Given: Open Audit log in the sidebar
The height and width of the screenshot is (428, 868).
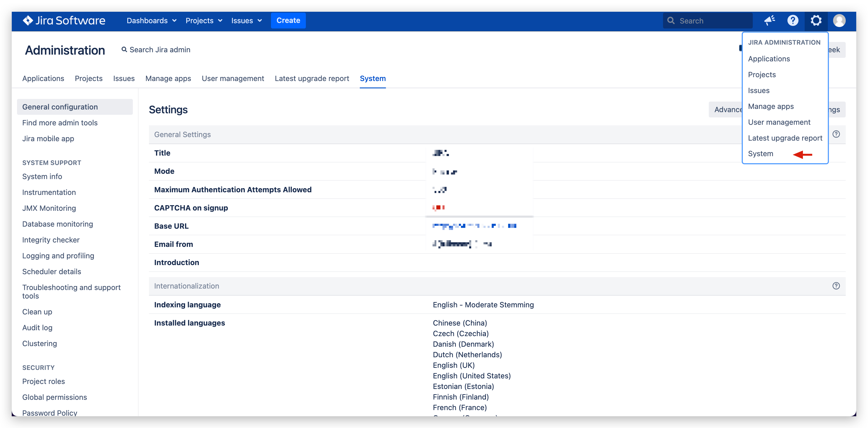Looking at the screenshot, I should [x=38, y=328].
